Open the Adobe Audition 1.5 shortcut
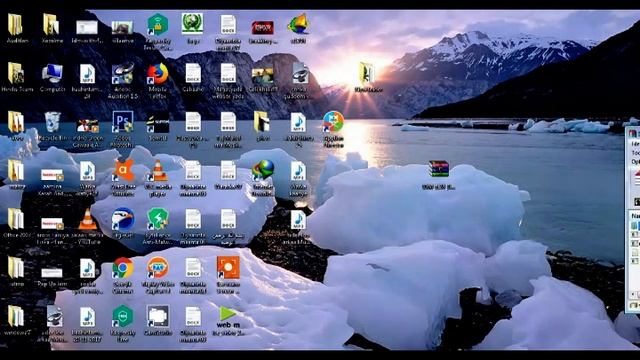640x360 pixels. 122,74
